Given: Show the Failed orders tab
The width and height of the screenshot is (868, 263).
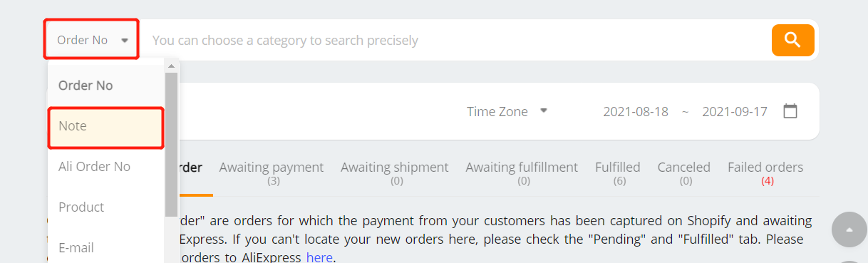Looking at the screenshot, I should (x=765, y=173).
